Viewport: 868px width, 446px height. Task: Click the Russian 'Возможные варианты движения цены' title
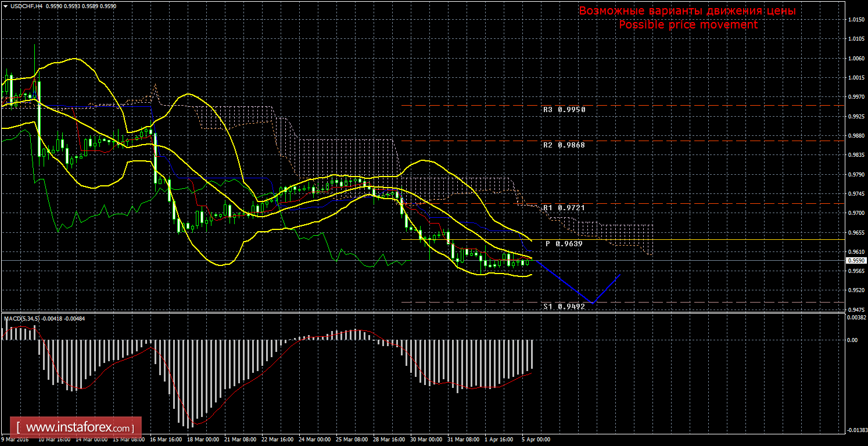click(x=687, y=11)
